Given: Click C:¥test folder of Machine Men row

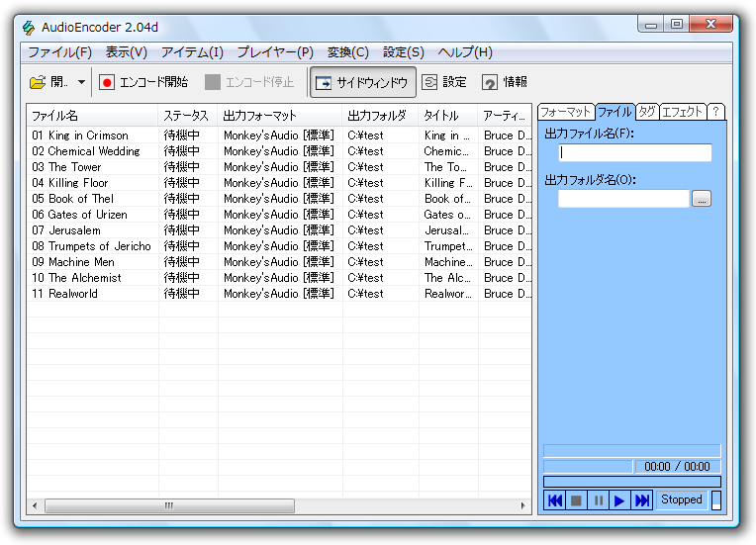Looking at the screenshot, I should click(365, 263).
